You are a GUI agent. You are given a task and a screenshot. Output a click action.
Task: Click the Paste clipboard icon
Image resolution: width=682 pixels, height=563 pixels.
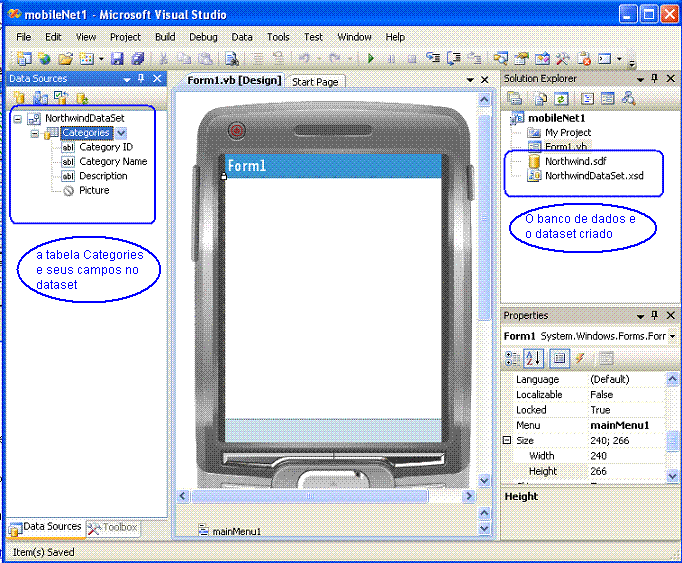pyautogui.click(x=205, y=58)
